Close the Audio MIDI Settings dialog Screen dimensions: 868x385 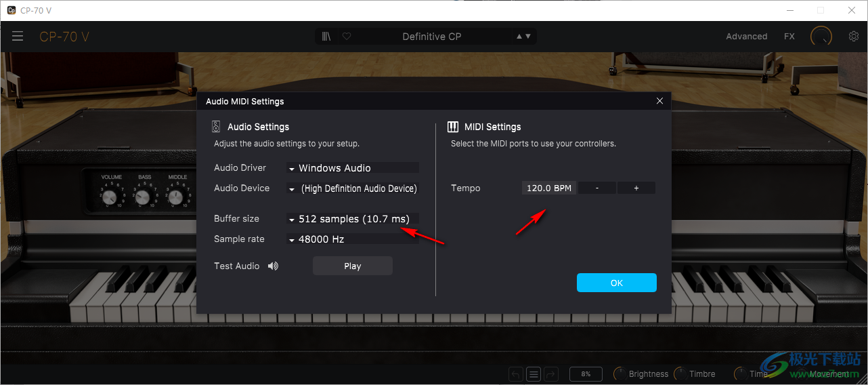coord(660,101)
